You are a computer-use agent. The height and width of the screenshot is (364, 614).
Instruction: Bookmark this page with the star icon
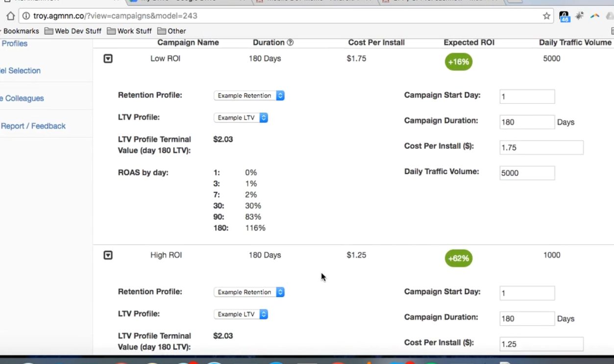(546, 16)
